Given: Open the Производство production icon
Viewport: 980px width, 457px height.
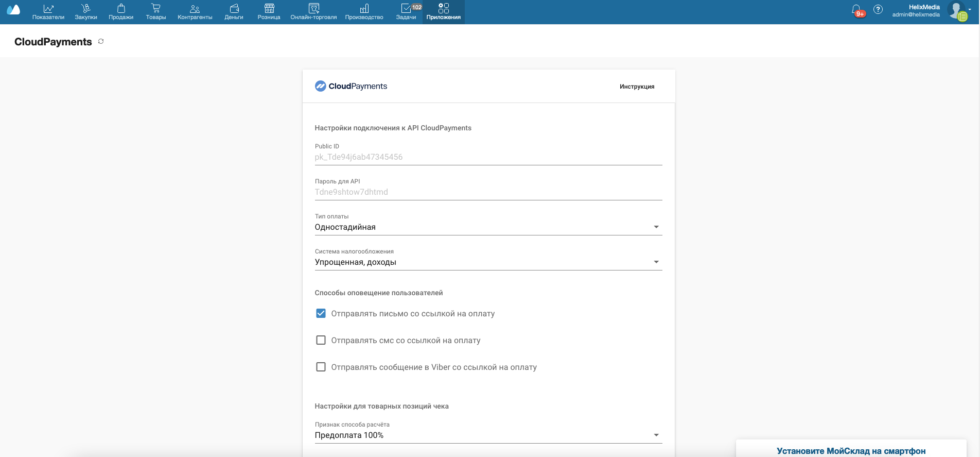Looking at the screenshot, I should 364,8.
